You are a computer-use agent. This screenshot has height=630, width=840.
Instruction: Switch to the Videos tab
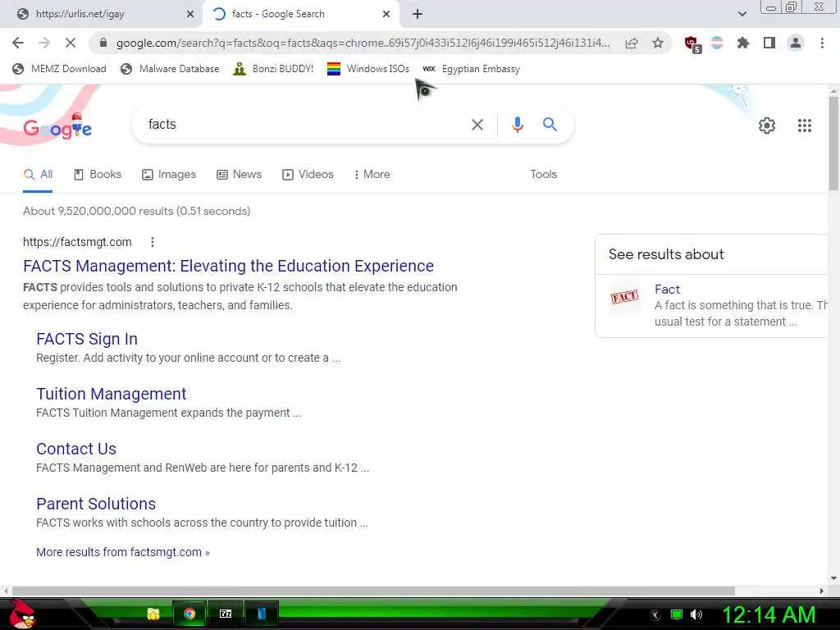tap(308, 175)
